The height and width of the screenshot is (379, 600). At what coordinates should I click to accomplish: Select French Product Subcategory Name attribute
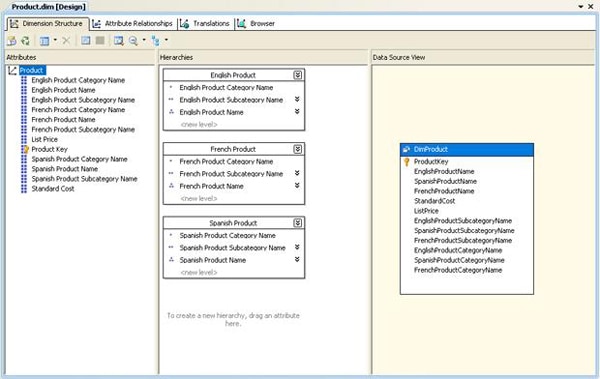point(83,130)
